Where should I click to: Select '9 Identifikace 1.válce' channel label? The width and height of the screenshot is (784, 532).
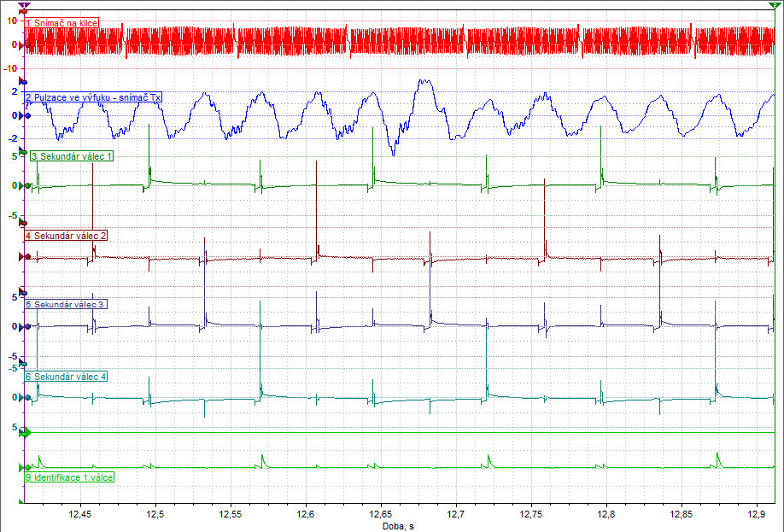click(68, 477)
